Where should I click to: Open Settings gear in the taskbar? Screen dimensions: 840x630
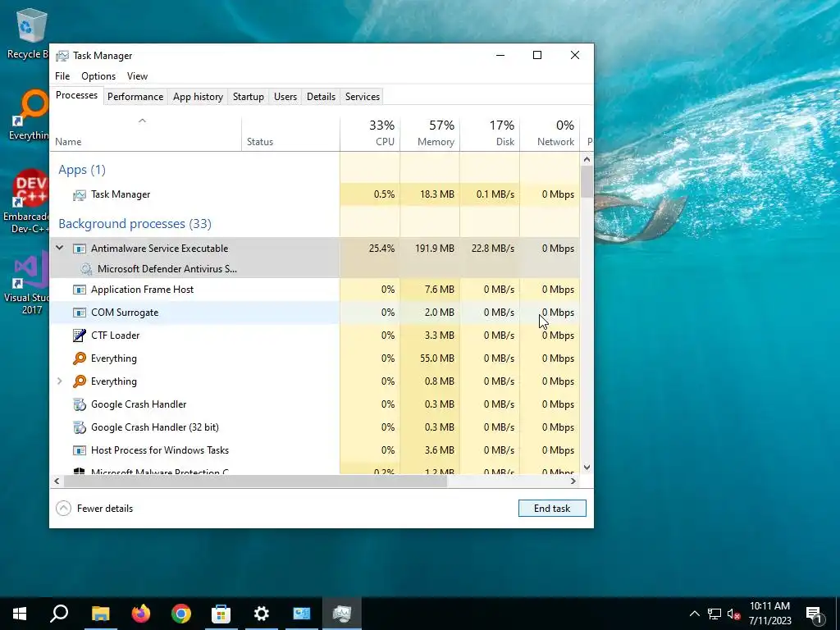tap(262, 614)
